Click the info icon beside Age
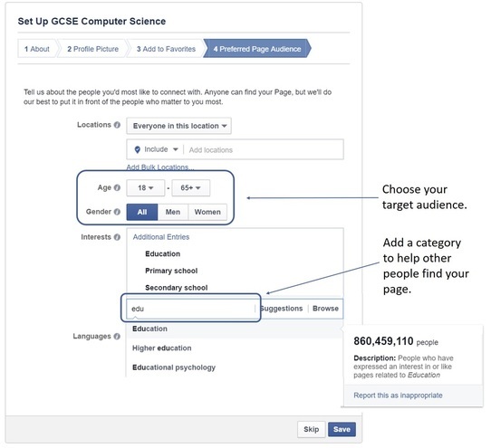 coord(117,187)
